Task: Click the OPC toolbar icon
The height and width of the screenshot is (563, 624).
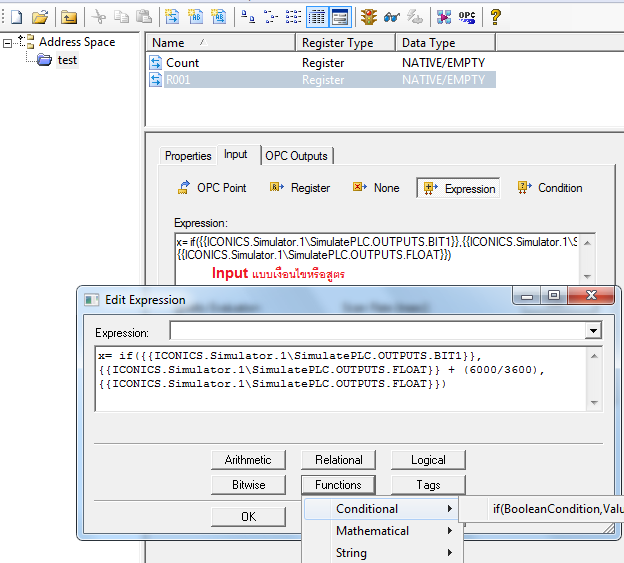Action: (x=467, y=17)
